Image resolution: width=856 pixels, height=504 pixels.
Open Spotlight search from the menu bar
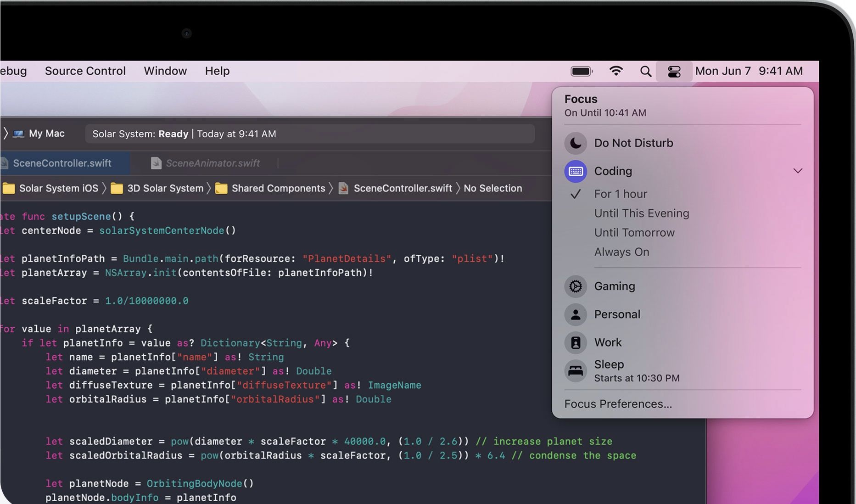tap(645, 71)
